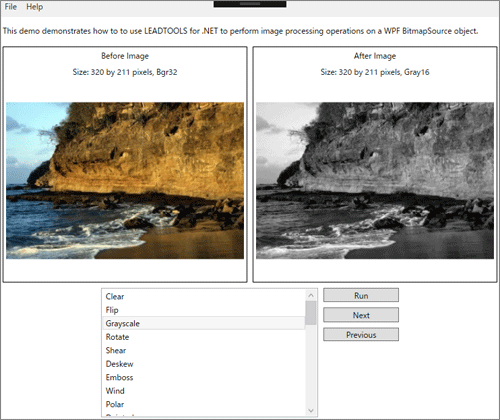Viewport: 500px width, 420px height.
Task: Click the Bgr32 size label
Action: click(125, 72)
